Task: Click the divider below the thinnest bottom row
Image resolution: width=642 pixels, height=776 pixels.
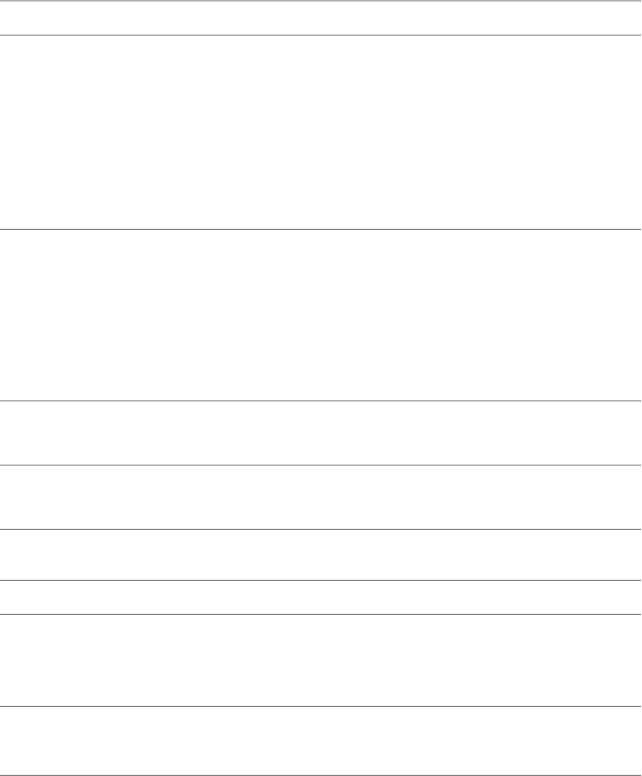Action: pos(320,614)
